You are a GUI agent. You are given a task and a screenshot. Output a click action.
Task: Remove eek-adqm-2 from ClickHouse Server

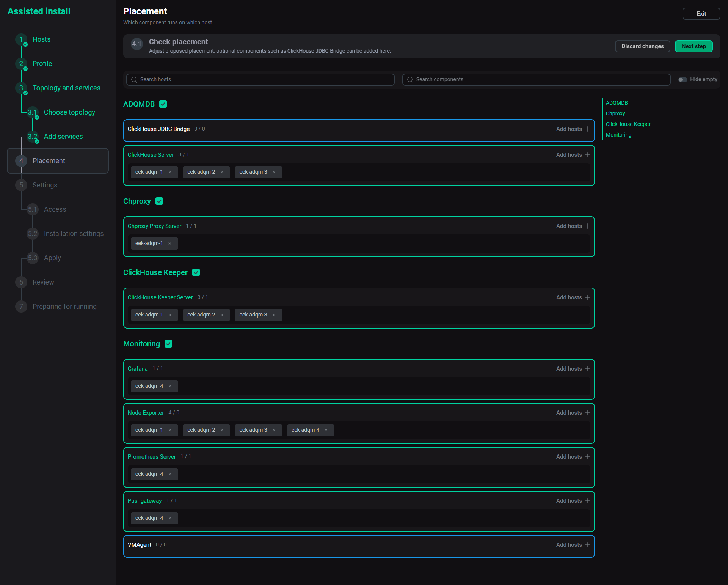pos(222,172)
